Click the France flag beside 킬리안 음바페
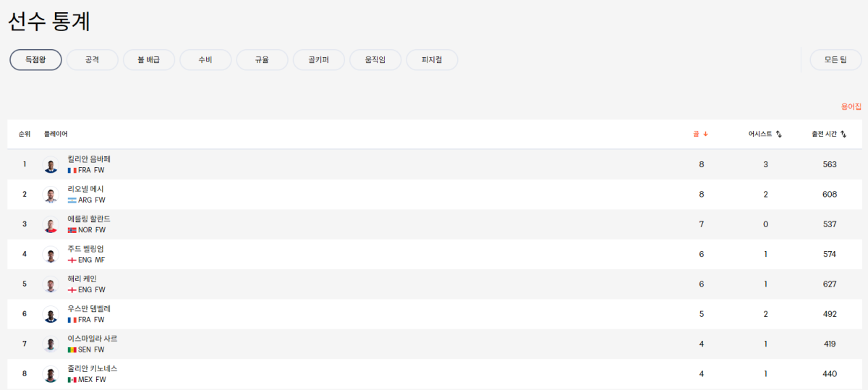 [x=72, y=171]
